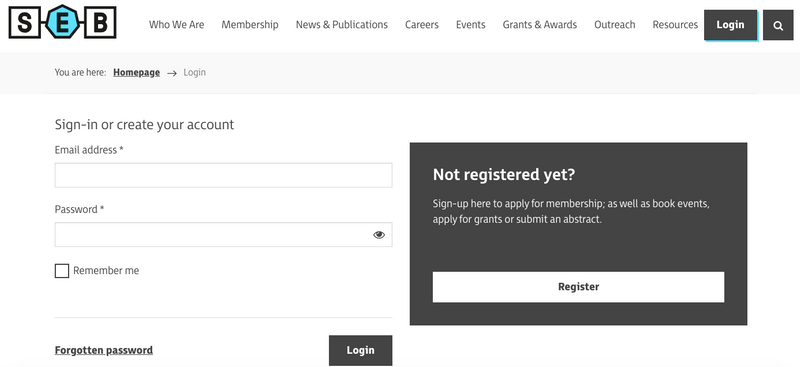Focus the Password input field

pyautogui.click(x=223, y=234)
